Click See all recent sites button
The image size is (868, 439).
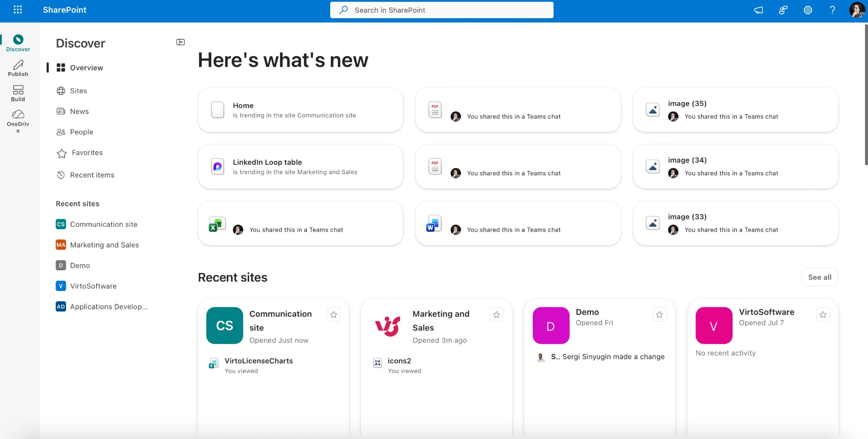(820, 277)
